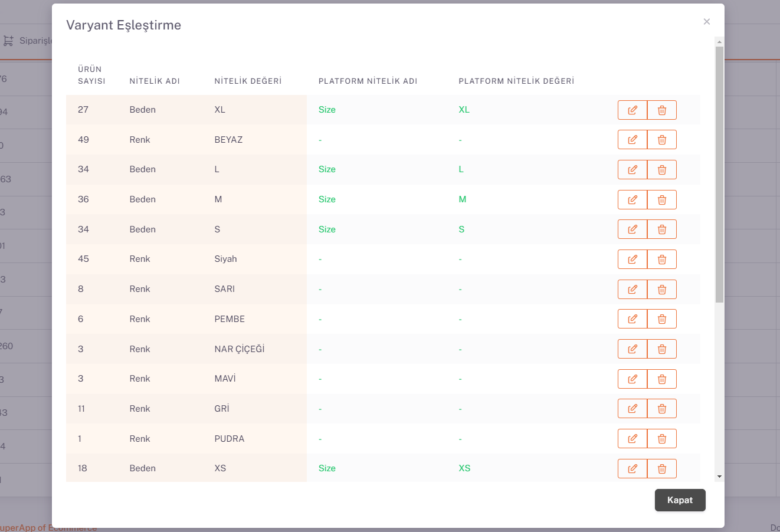Delete the Renk GRİ row
This screenshot has width=780, height=532.
(662, 409)
